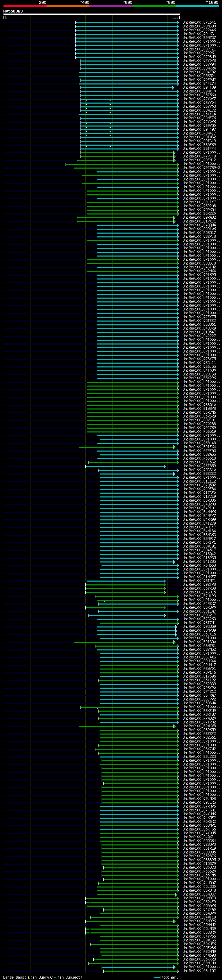Select hit UniRef100_B4ISB5
The width and height of the screenshot is (222, 980).
point(199,561)
